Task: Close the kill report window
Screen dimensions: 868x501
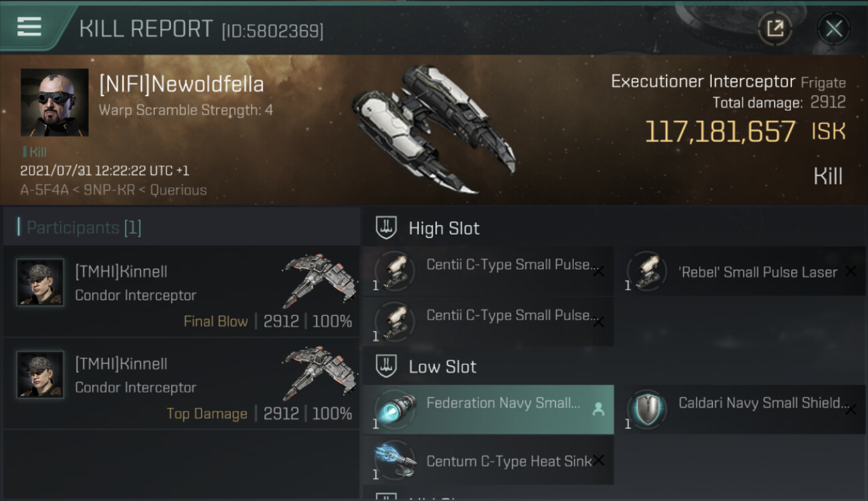Action: pos(833,28)
